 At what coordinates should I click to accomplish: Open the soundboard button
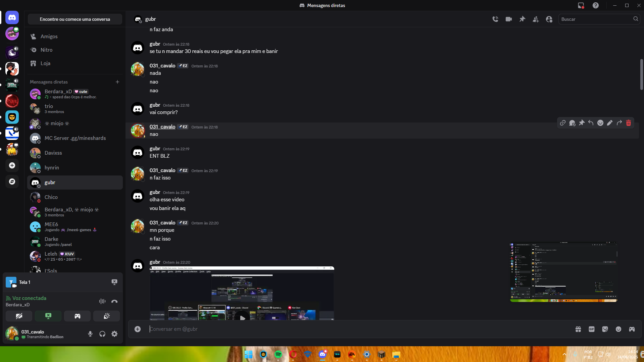pos(107,316)
